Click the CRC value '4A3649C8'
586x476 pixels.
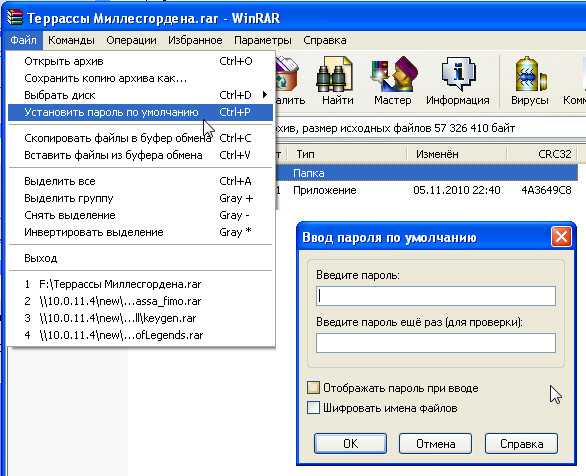tap(546, 190)
